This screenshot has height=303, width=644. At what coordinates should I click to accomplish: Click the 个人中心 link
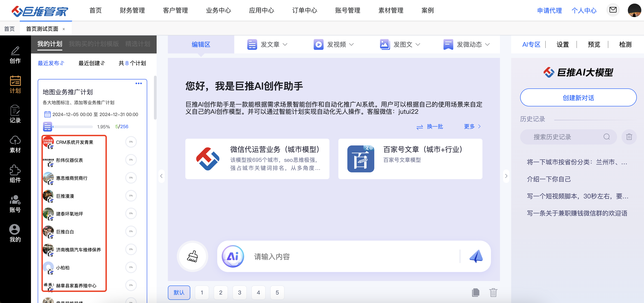pos(584,11)
